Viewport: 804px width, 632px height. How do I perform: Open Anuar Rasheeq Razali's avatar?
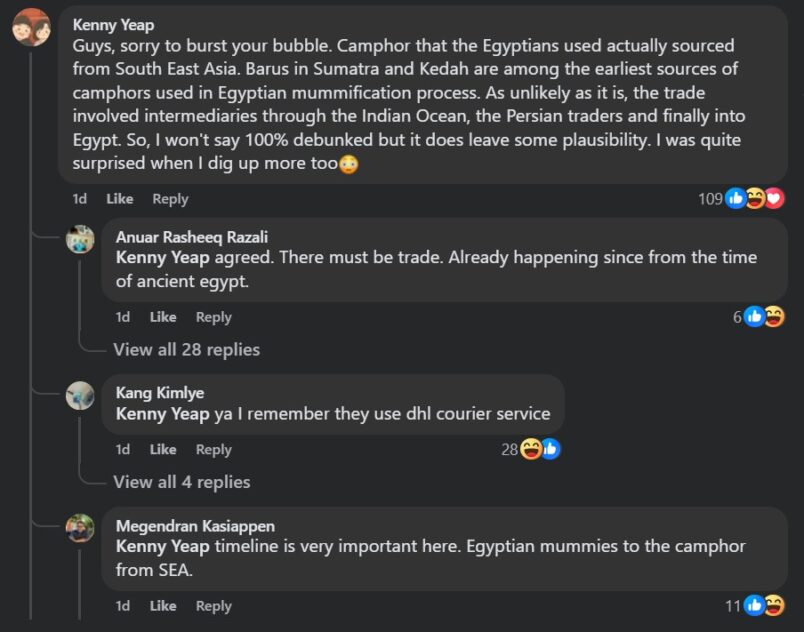pos(80,239)
